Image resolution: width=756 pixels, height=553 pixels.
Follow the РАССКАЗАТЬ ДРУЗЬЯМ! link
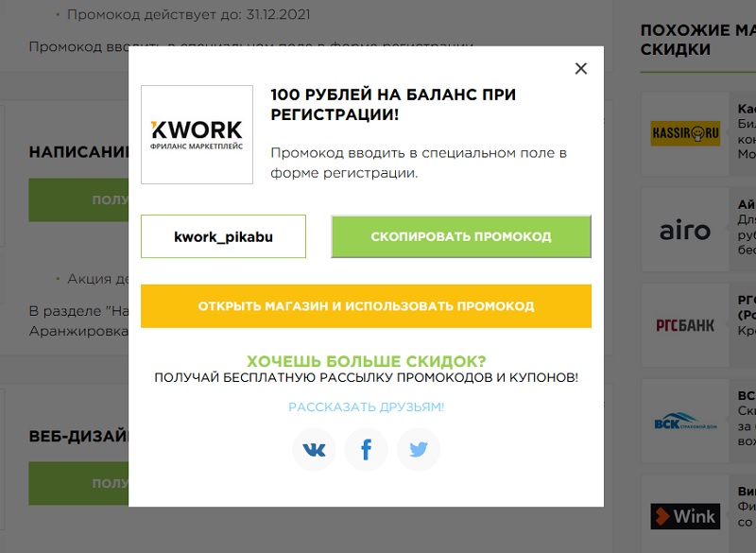tap(366, 406)
